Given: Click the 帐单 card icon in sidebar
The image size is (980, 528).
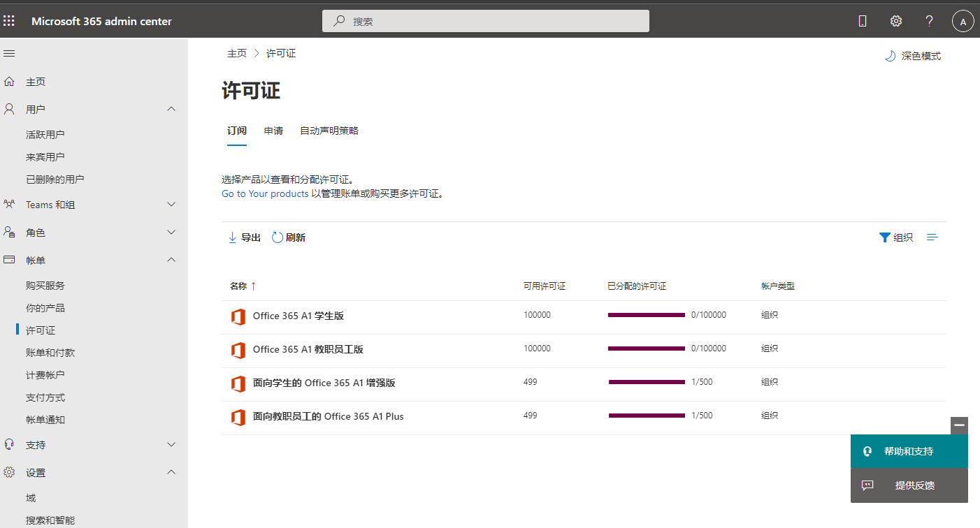Looking at the screenshot, I should (x=9, y=260).
